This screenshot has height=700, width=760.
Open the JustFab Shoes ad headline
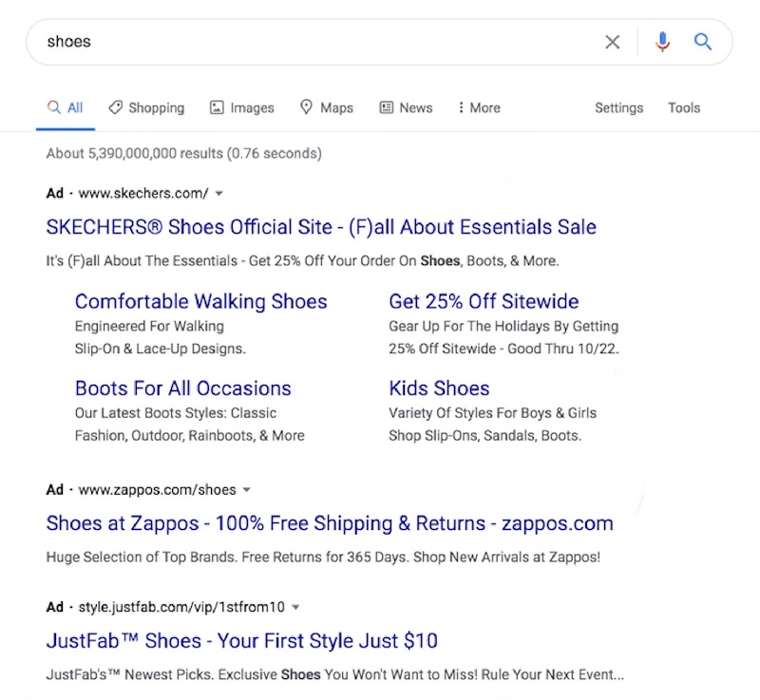click(242, 641)
